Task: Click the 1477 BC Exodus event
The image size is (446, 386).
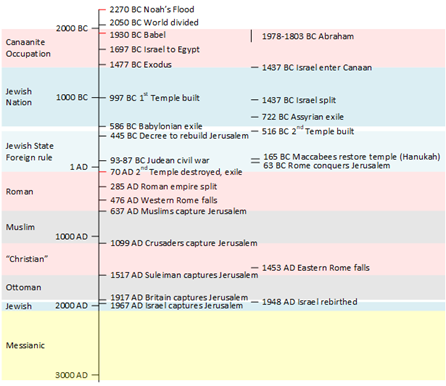Action: point(141,65)
